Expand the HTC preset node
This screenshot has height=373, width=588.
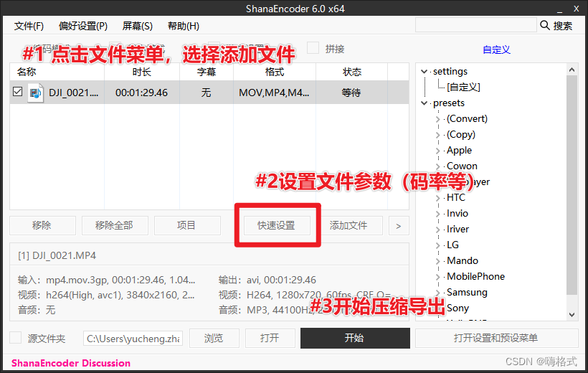click(x=437, y=198)
